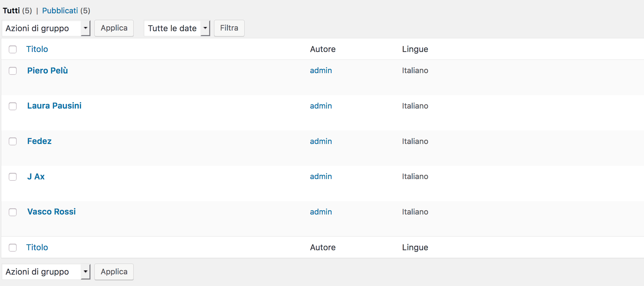
Task: Click Italiano in Fedez row
Action: pyautogui.click(x=415, y=141)
